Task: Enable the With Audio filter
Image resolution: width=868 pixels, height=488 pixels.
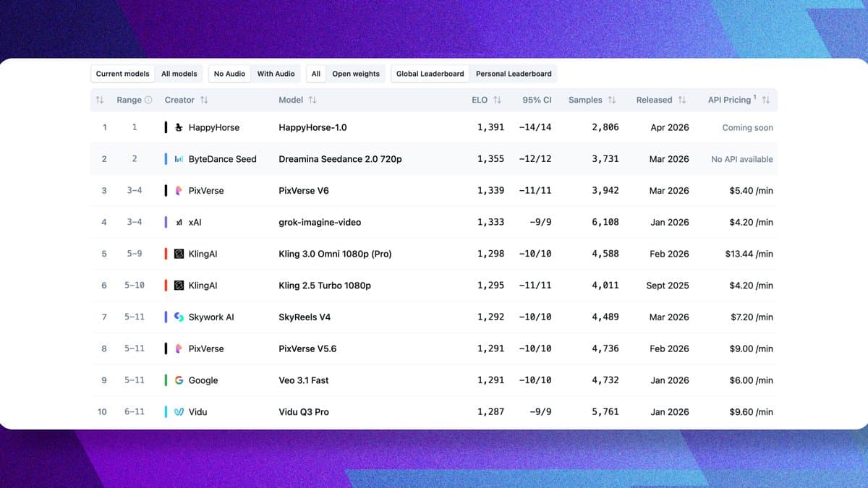Action: 276,73
